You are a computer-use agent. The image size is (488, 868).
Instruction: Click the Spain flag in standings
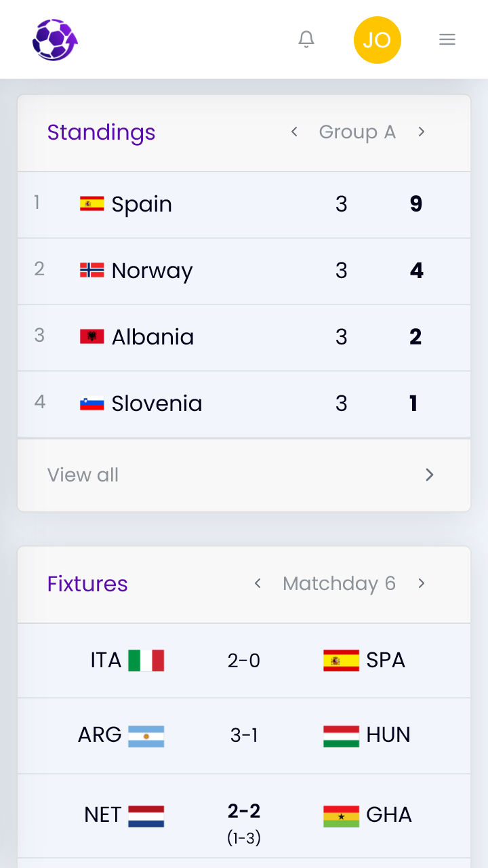click(x=92, y=203)
